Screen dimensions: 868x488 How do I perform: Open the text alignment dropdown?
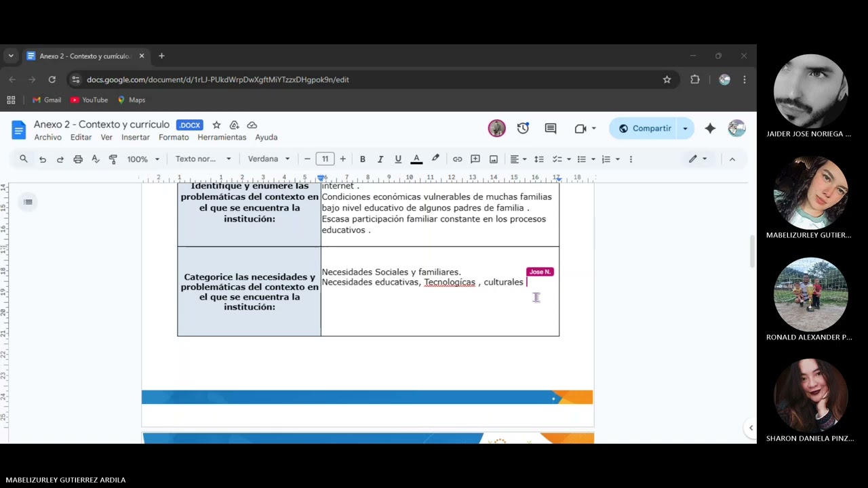(519, 159)
